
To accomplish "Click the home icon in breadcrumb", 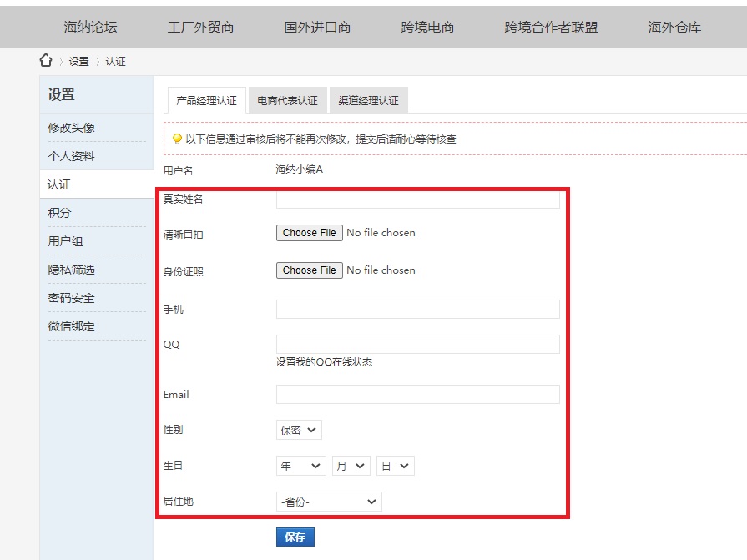I will pos(46,61).
